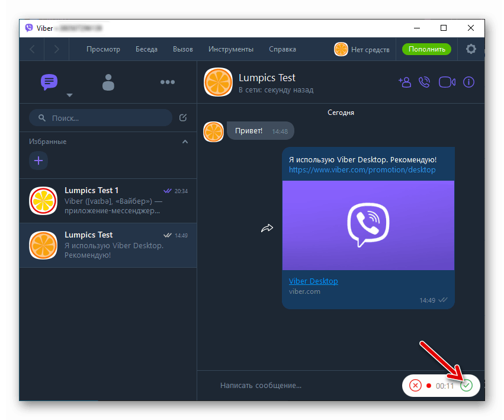Select the Lumpics Test chat
The height and width of the screenshot is (420, 504).
pos(108,245)
